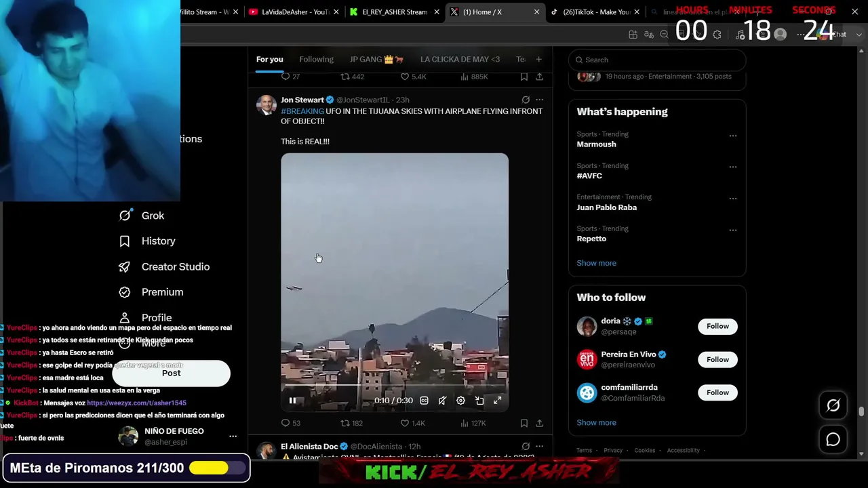Go to Profile in the sidebar

coord(146,318)
